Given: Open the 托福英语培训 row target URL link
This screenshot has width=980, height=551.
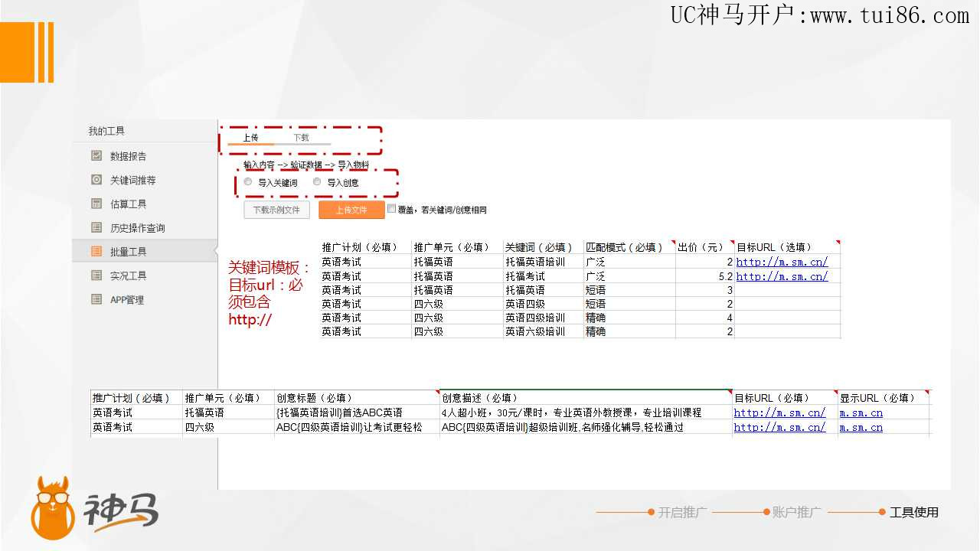Looking at the screenshot, I should point(782,262).
